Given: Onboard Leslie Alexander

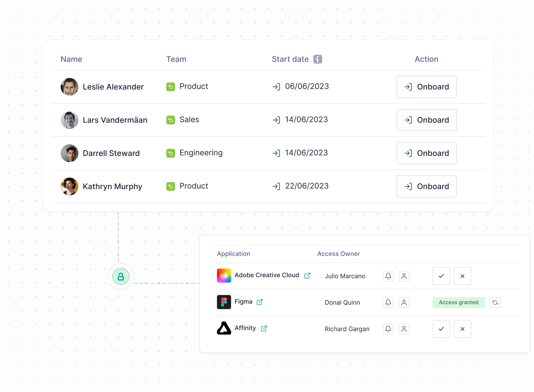Looking at the screenshot, I should click(426, 87).
